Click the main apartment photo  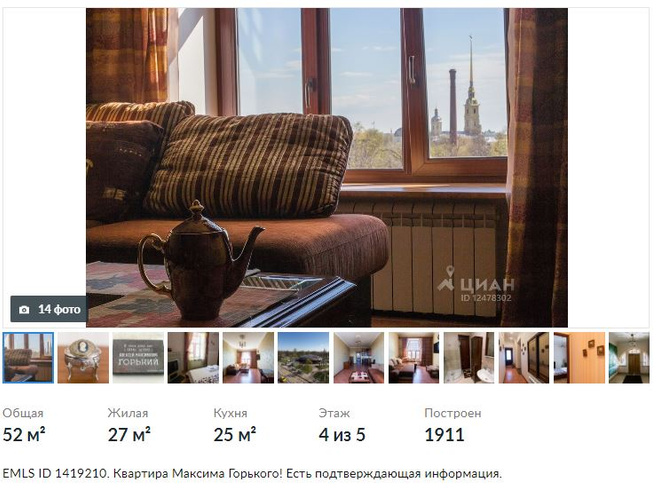pyautogui.click(x=327, y=168)
